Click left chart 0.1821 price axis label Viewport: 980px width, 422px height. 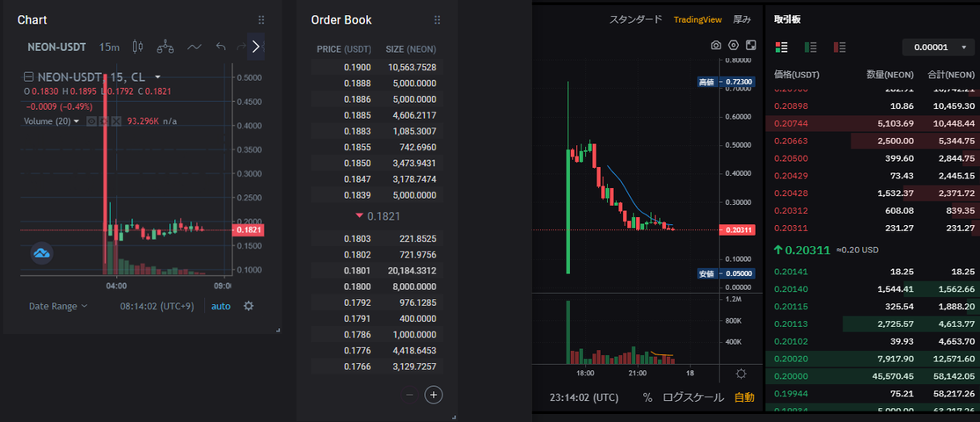pos(248,230)
